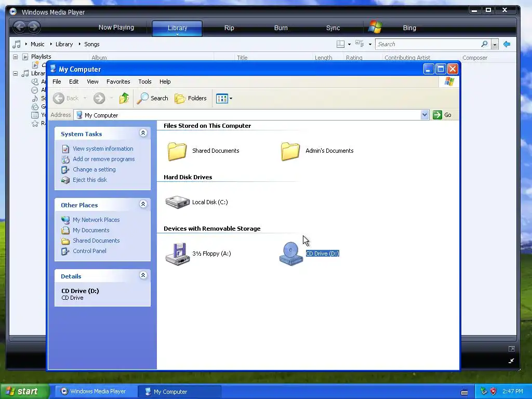Viewport: 532px width, 399px height.
Task: Click the Library tab
Action: click(x=177, y=28)
